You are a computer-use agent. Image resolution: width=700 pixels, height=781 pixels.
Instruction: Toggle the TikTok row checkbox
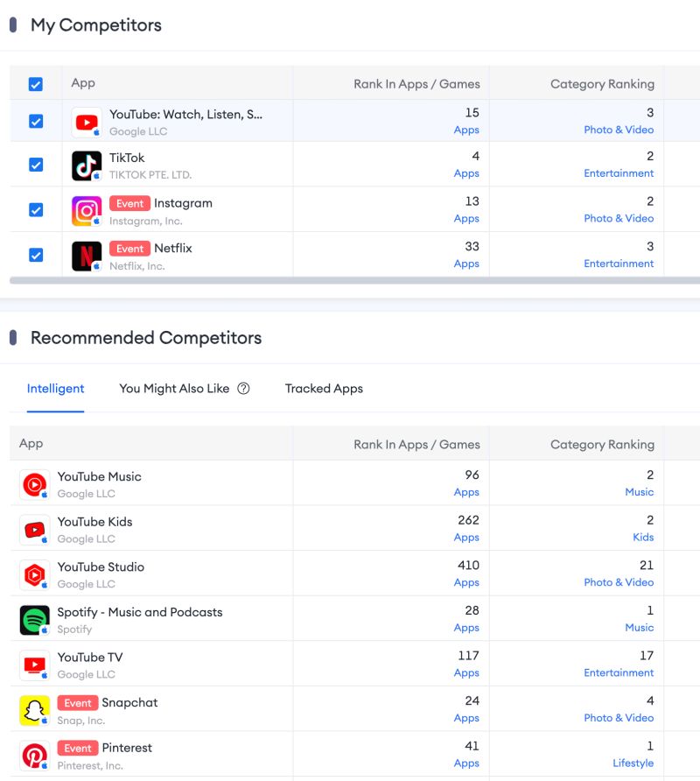point(35,165)
